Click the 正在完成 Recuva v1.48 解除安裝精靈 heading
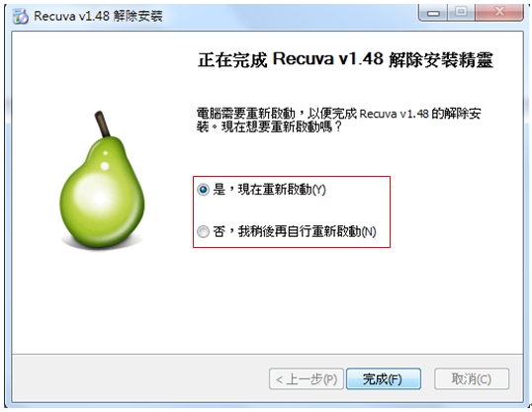Image resolution: width=532 pixels, height=412 pixels. (345, 59)
